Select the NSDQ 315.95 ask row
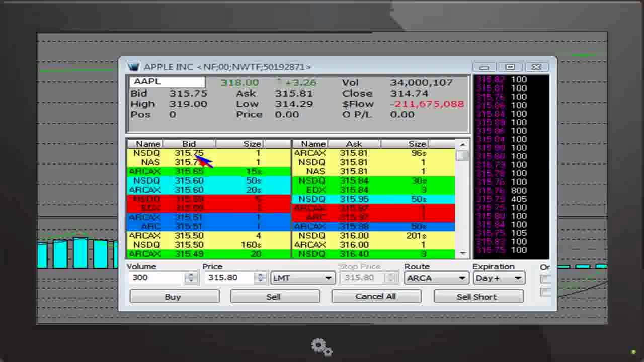This screenshot has width=644, height=362. (x=373, y=199)
